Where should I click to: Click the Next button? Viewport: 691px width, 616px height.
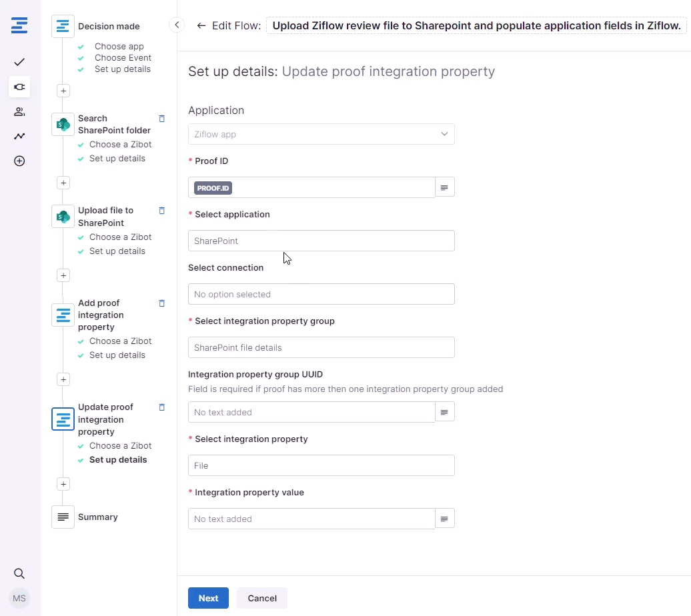click(x=208, y=598)
